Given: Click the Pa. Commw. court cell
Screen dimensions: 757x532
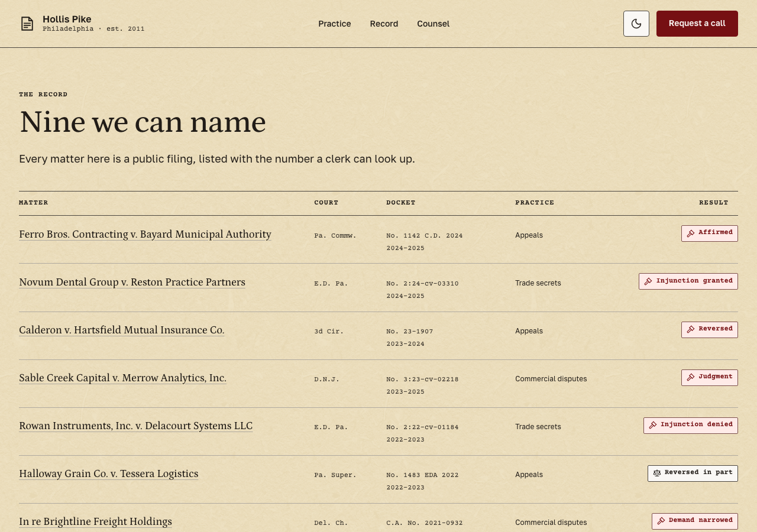Looking at the screenshot, I should coord(335,235).
